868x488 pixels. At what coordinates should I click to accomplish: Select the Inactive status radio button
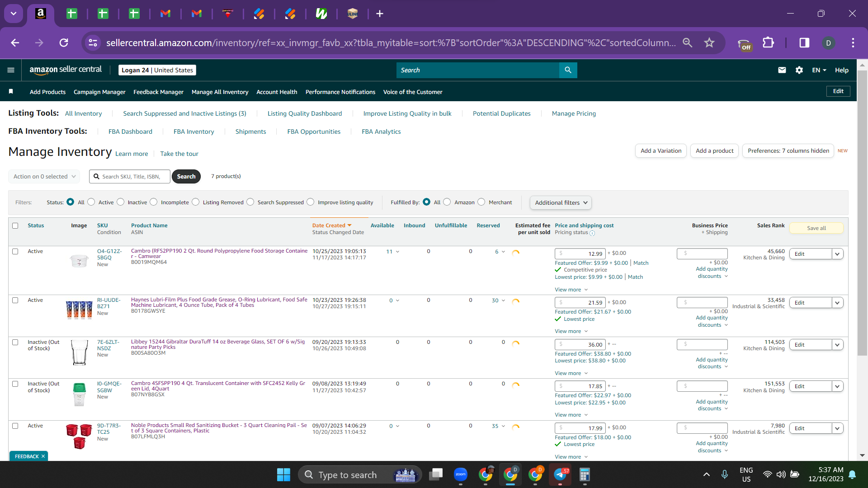[x=121, y=202]
